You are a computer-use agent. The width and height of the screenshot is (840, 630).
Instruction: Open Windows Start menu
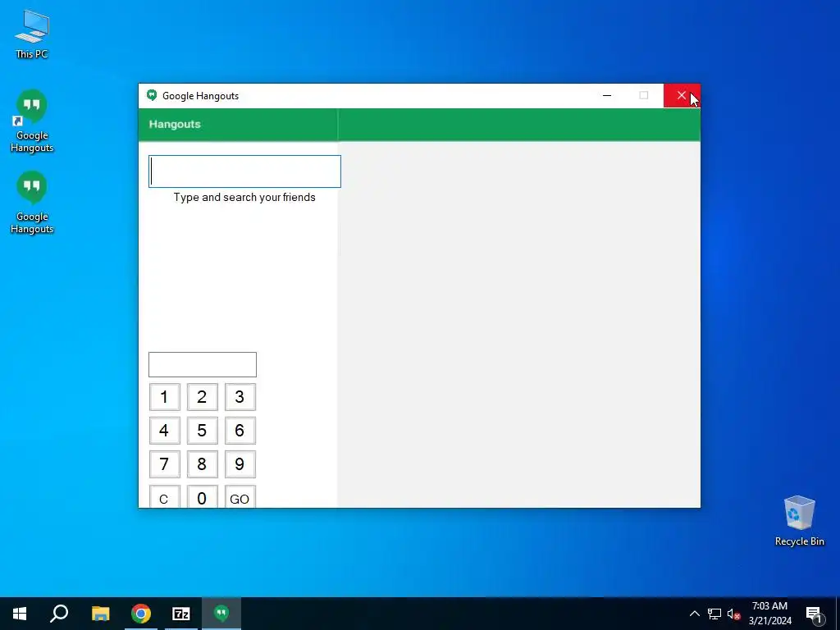(x=20, y=614)
